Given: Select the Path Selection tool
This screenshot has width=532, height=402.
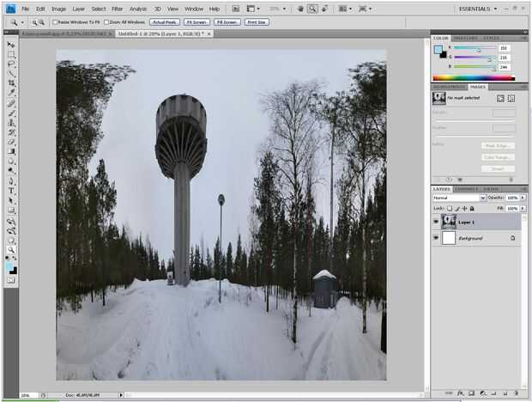Looking at the screenshot, I should [11, 200].
